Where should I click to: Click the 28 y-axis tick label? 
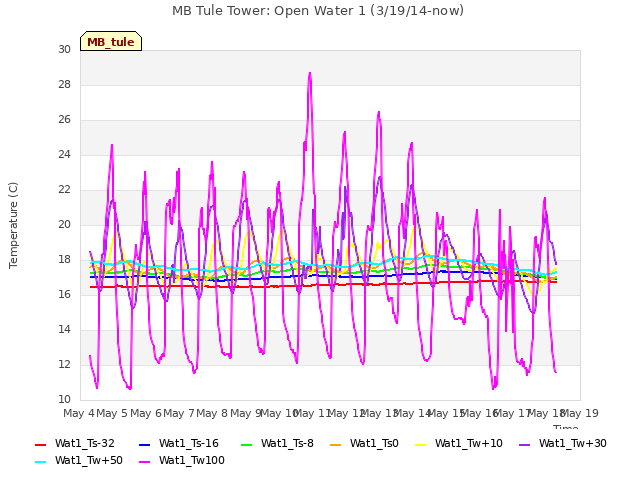[x=64, y=84]
